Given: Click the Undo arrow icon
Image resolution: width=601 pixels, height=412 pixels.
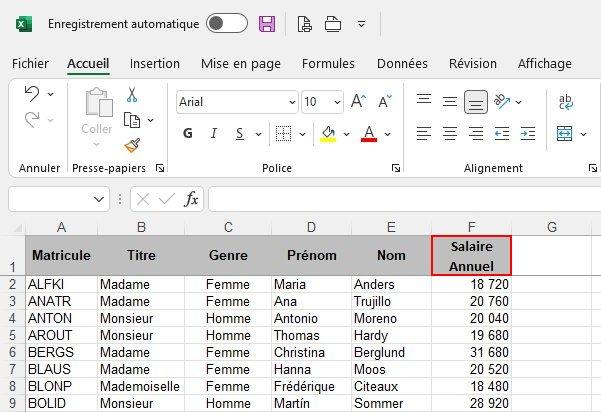Looking at the screenshot, I should (x=32, y=94).
